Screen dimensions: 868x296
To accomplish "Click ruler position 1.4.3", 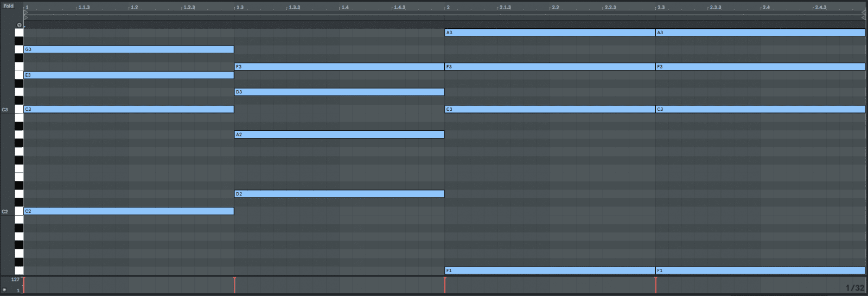I will pyautogui.click(x=400, y=7).
